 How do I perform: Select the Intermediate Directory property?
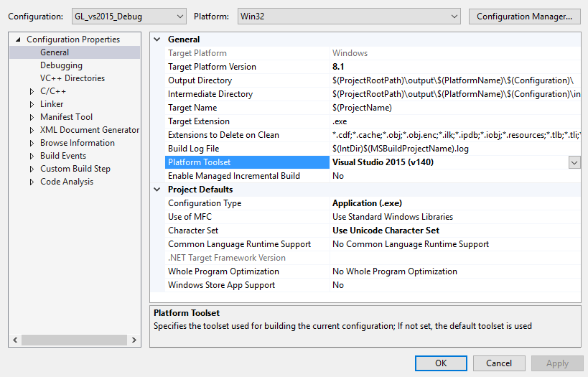coord(210,94)
